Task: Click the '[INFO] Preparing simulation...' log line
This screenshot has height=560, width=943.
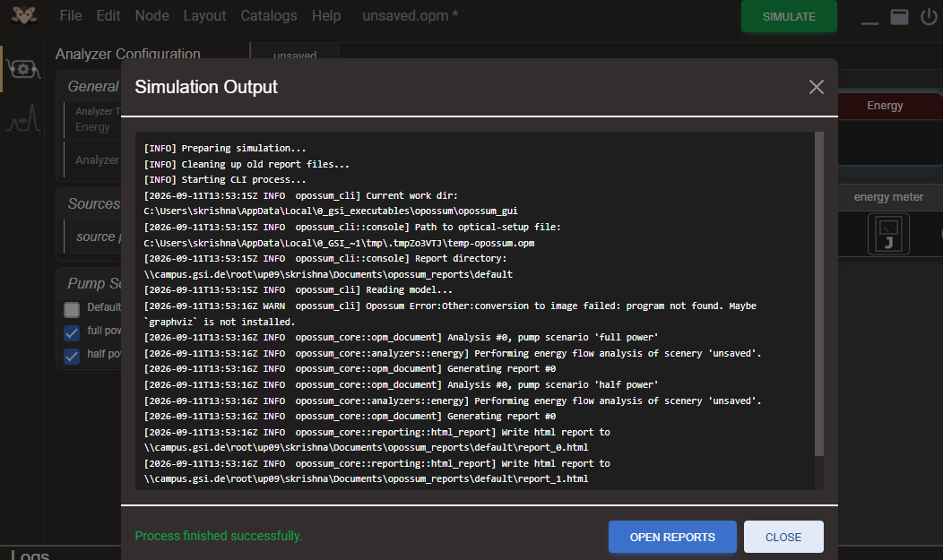Action: (225, 149)
